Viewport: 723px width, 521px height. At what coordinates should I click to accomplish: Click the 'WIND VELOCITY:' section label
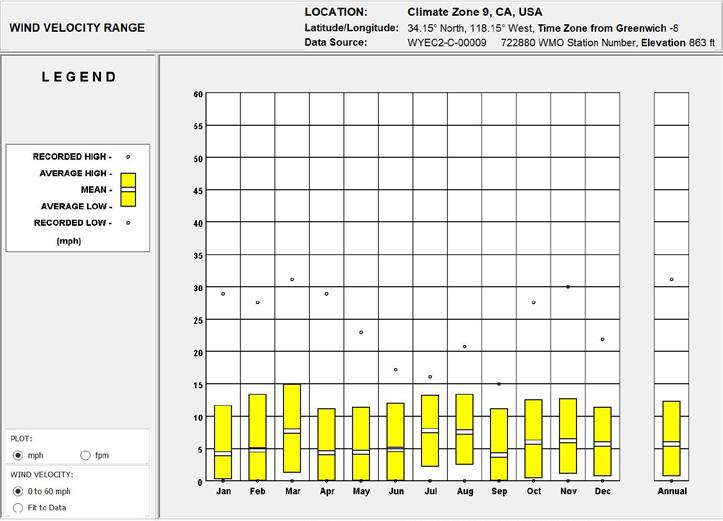[x=41, y=474]
